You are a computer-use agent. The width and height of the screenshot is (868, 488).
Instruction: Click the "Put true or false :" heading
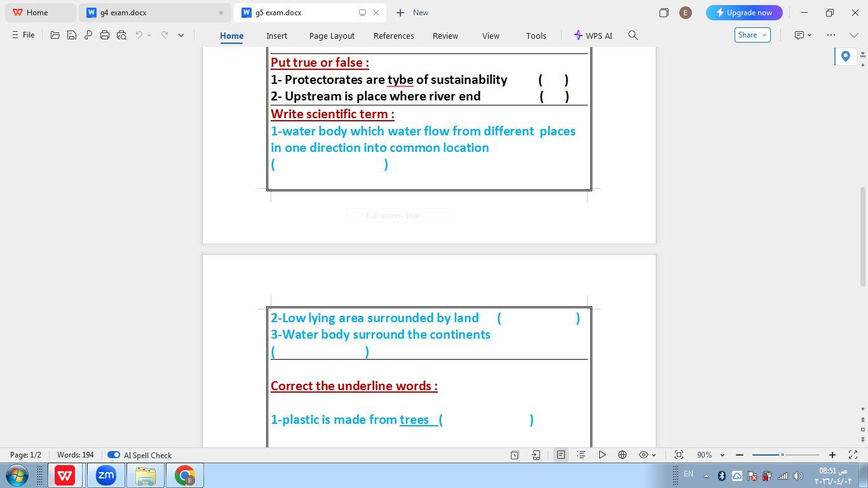(x=320, y=62)
